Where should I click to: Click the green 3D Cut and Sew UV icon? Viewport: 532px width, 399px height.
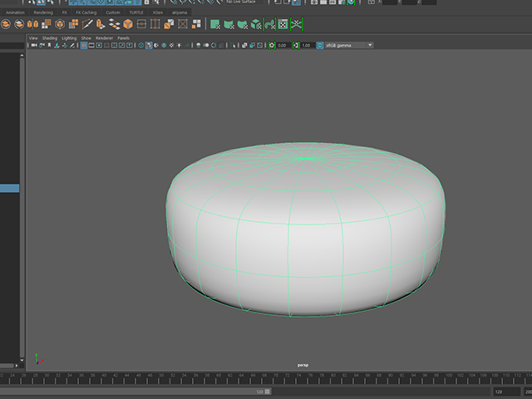click(297, 24)
